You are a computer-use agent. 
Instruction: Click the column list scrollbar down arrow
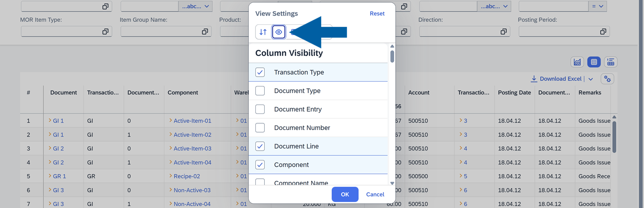click(392, 183)
